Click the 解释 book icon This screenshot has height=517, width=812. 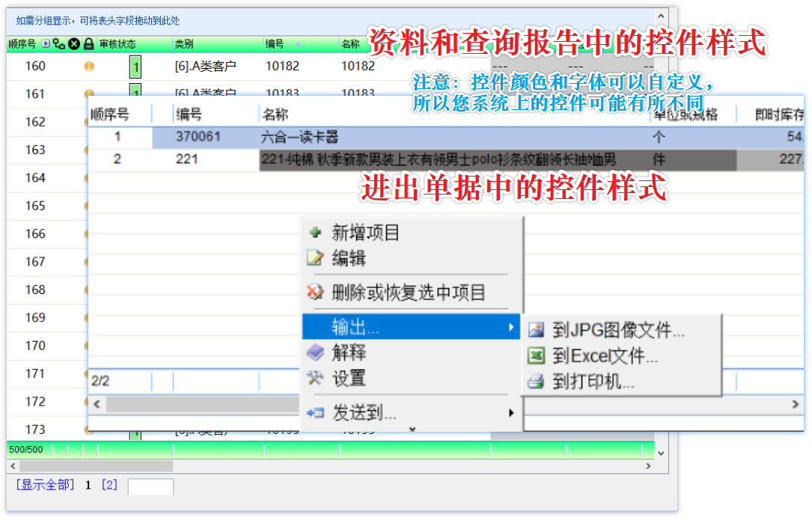[x=315, y=352]
